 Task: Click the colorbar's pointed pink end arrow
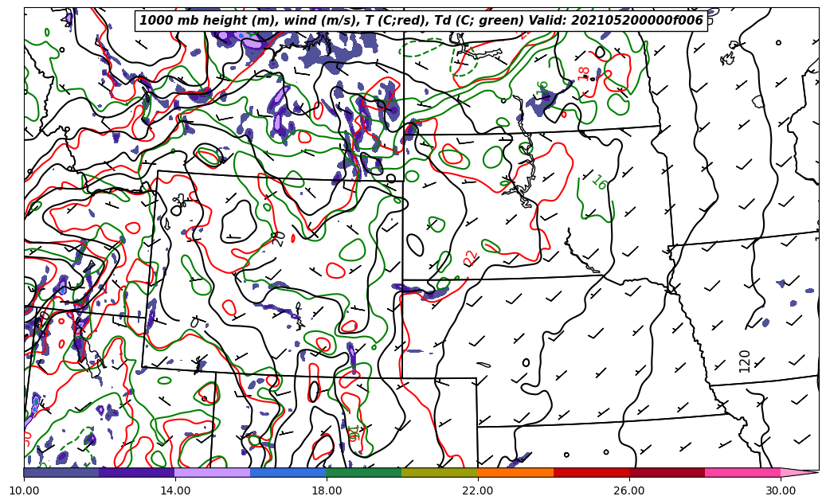799,472
